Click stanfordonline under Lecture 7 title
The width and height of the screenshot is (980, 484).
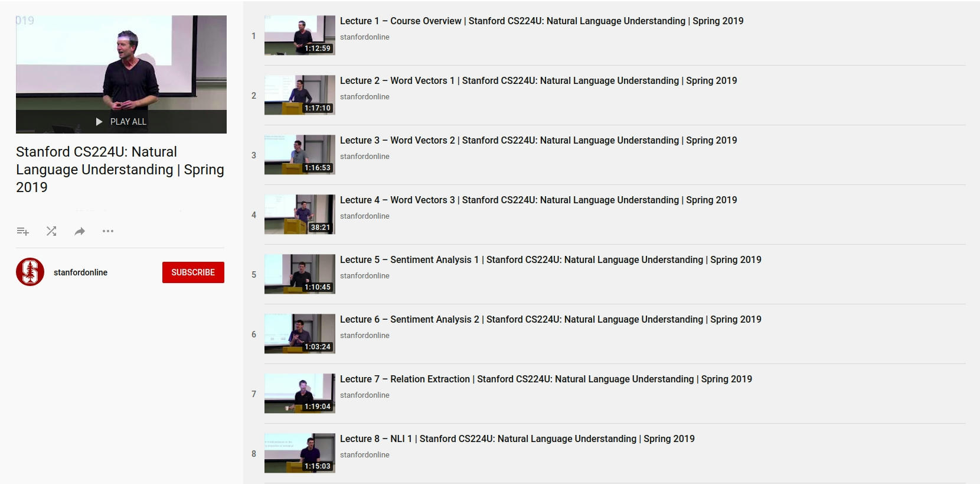[364, 395]
